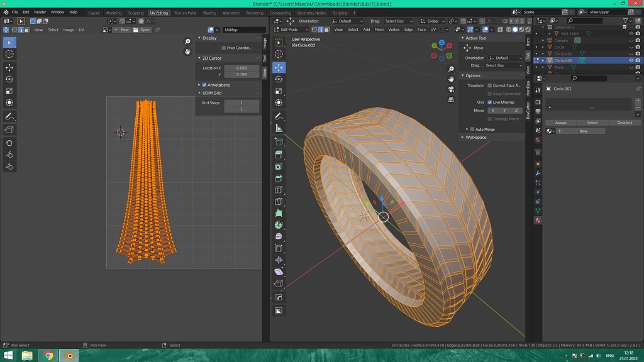This screenshot has width=644, height=362.
Task: Select the Annotate tool in UV editor toolbar
Action: click(9, 117)
